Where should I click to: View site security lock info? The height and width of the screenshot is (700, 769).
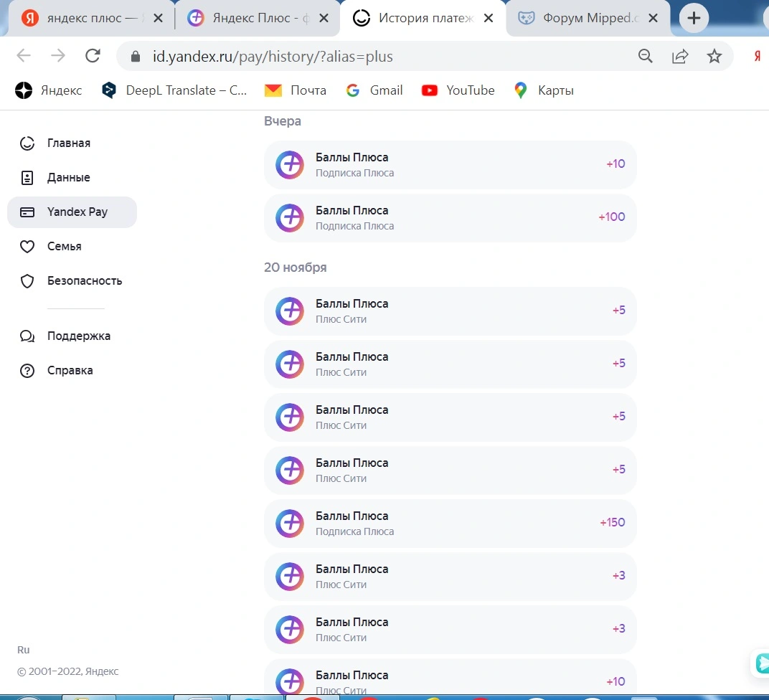pos(136,57)
